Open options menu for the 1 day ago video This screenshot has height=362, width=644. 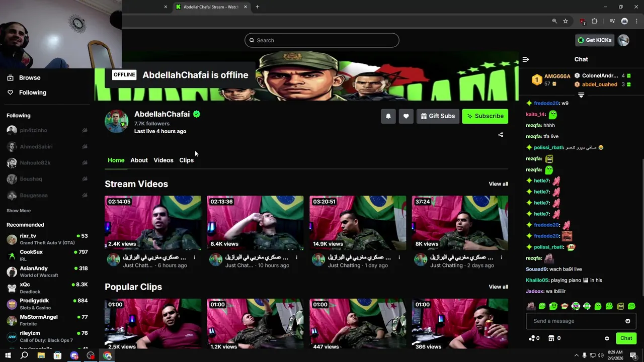(399, 257)
